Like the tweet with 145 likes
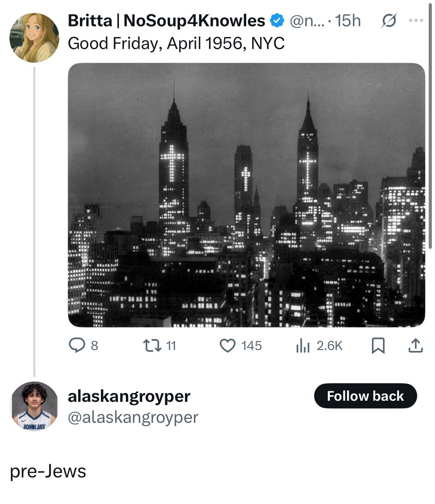 (228, 346)
